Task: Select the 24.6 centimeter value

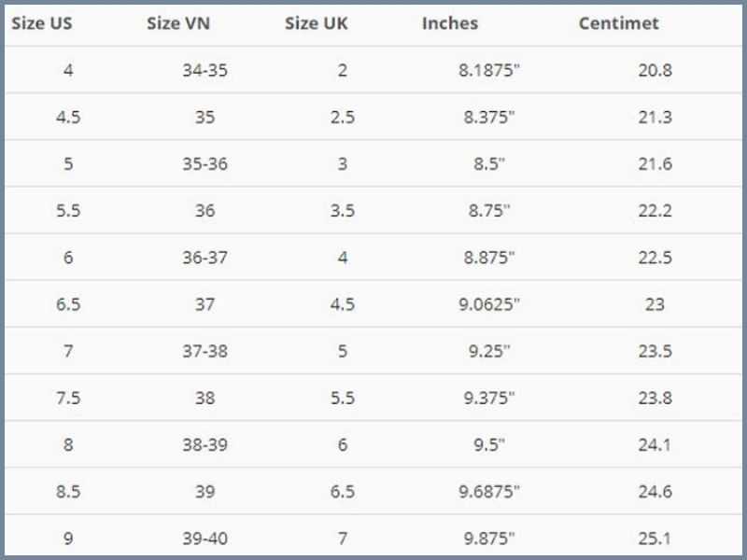Action: 655,492
